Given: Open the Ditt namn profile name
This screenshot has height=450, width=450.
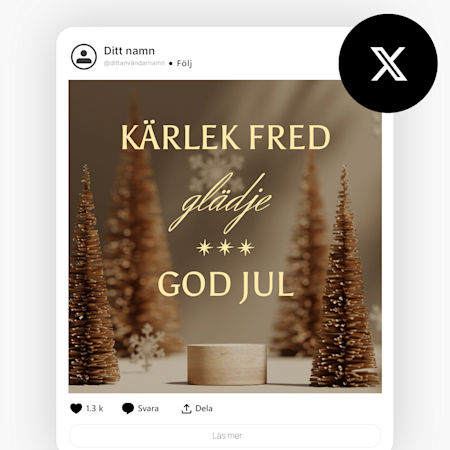Looking at the screenshot, I should pos(129,51).
